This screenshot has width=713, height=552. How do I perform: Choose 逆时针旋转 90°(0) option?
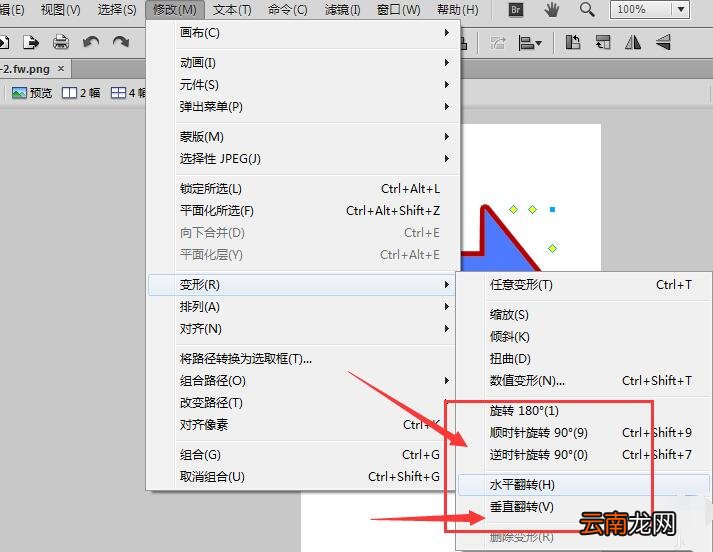click(584, 455)
